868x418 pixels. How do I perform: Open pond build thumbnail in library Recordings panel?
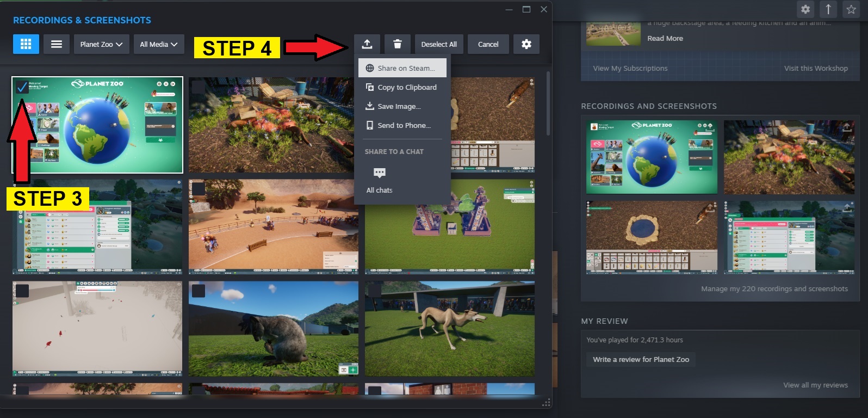coord(652,237)
